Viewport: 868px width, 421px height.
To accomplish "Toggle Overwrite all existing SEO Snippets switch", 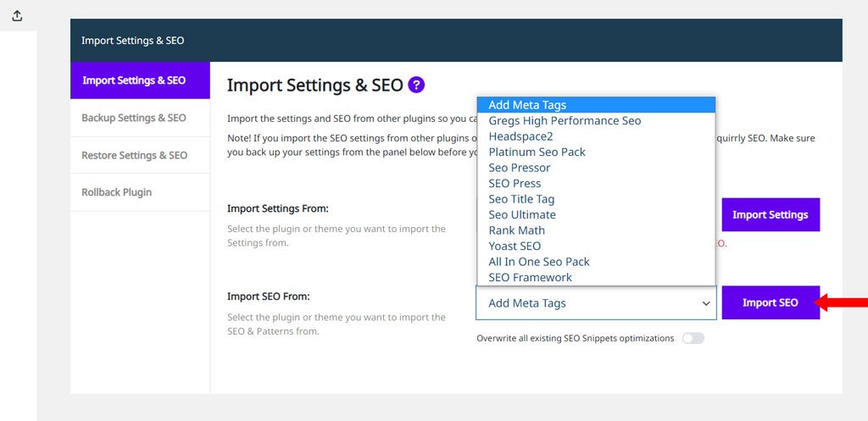I will 693,338.
